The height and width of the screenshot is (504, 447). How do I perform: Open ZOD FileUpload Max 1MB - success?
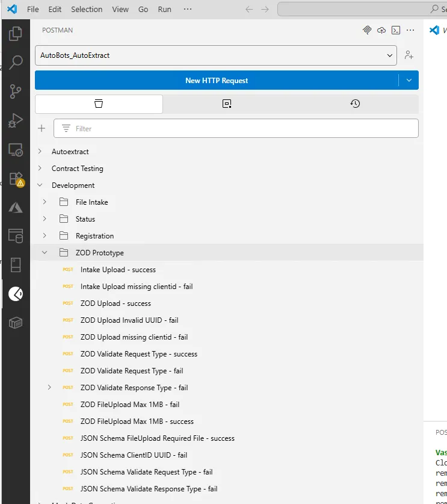click(137, 422)
